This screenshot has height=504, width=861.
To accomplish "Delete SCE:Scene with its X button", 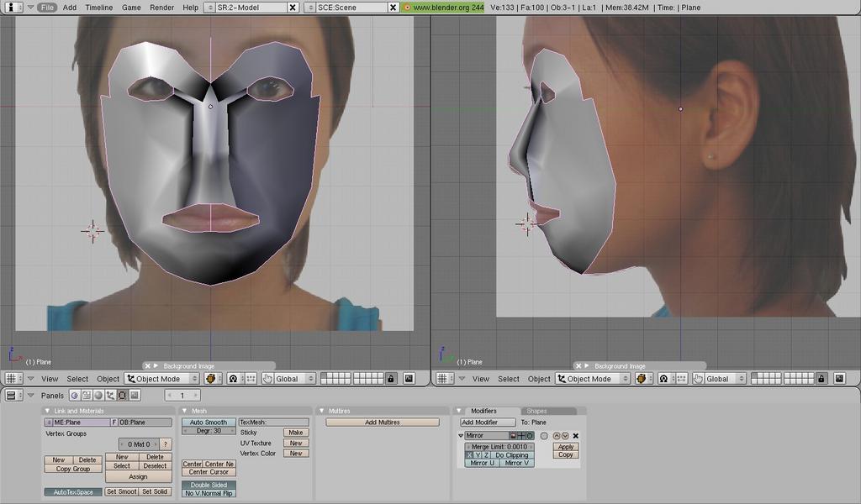I will tap(394, 8).
